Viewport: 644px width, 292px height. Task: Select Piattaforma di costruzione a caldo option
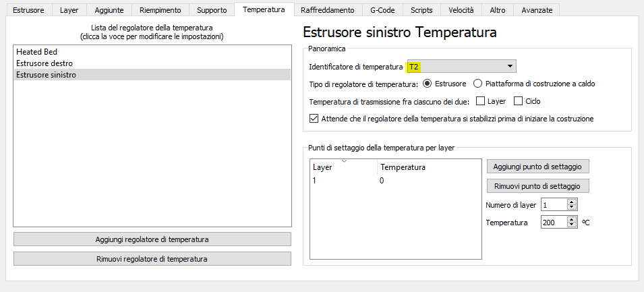[478, 84]
